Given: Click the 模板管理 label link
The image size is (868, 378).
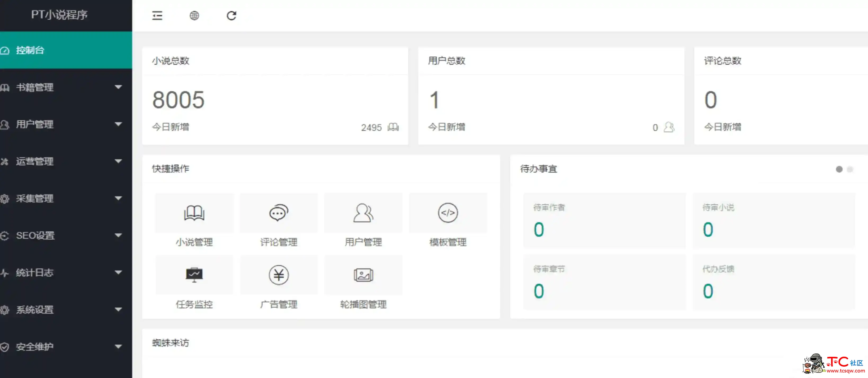Looking at the screenshot, I should tap(448, 242).
